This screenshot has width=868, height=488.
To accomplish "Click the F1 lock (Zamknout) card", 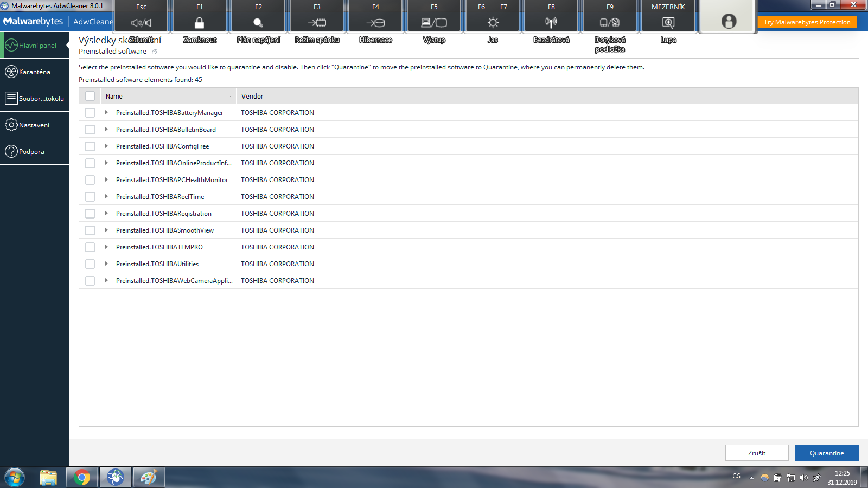I will 200,16.
